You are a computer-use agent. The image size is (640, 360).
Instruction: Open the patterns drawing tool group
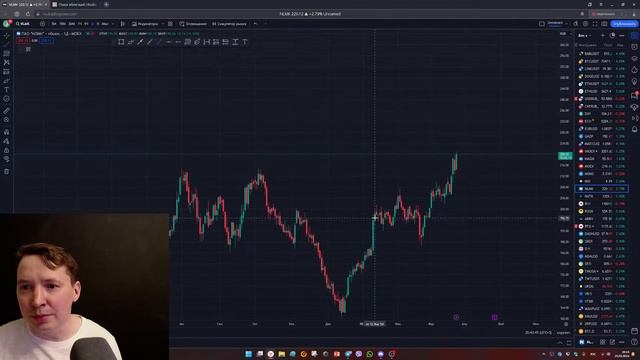click(7, 62)
